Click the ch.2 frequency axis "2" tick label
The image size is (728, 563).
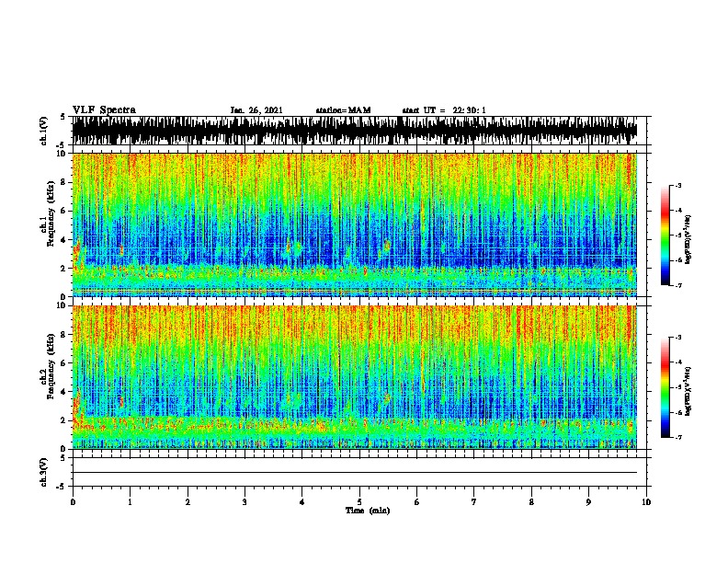click(64, 420)
